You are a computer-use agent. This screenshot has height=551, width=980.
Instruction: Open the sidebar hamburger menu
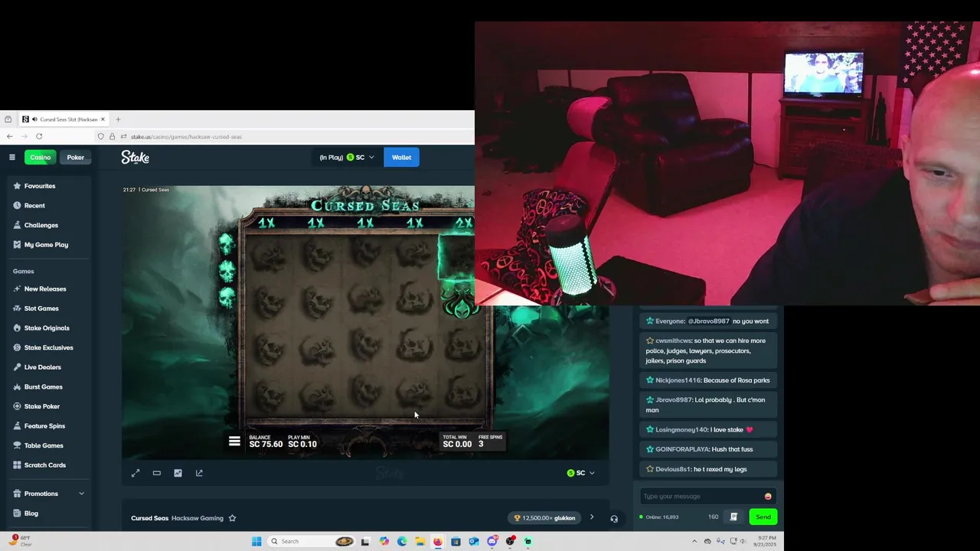pos(12,157)
